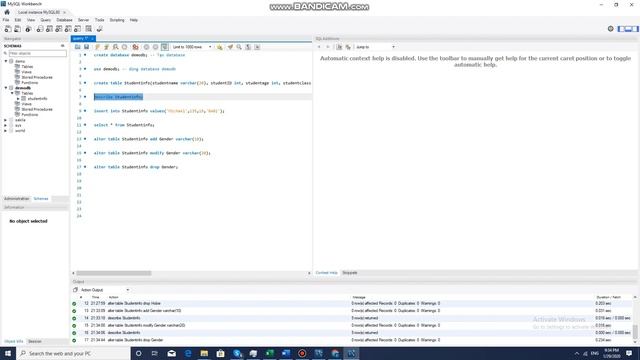Viewport: 640px width, 360px height.
Task: Open the inspector for selected object icon
Action: (28, 29)
